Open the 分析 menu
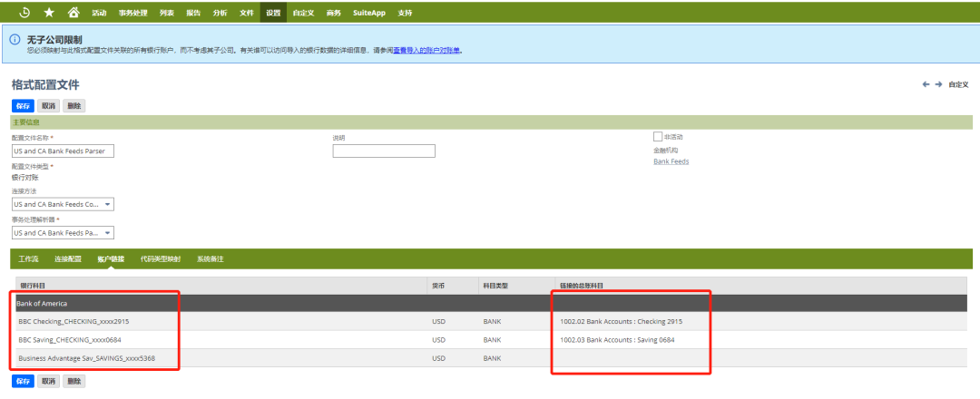Viewport: 980px width, 399px height. pos(220,13)
